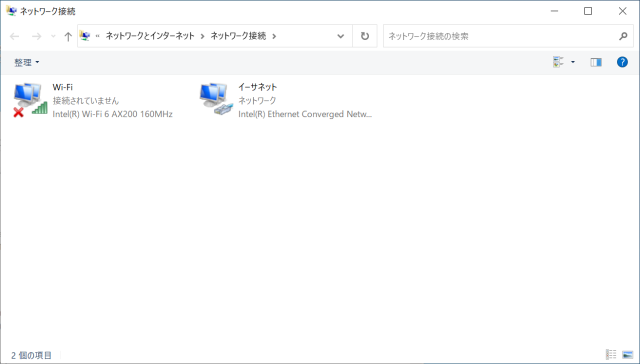
Task: Click the address bar location icon
Action: pos(85,36)
